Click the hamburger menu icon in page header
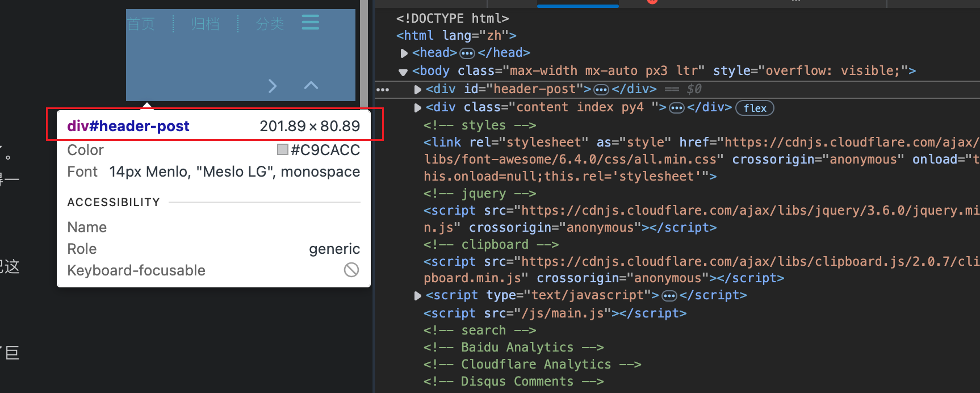Viewport: 980px width, 393px height. pos(310,23)
